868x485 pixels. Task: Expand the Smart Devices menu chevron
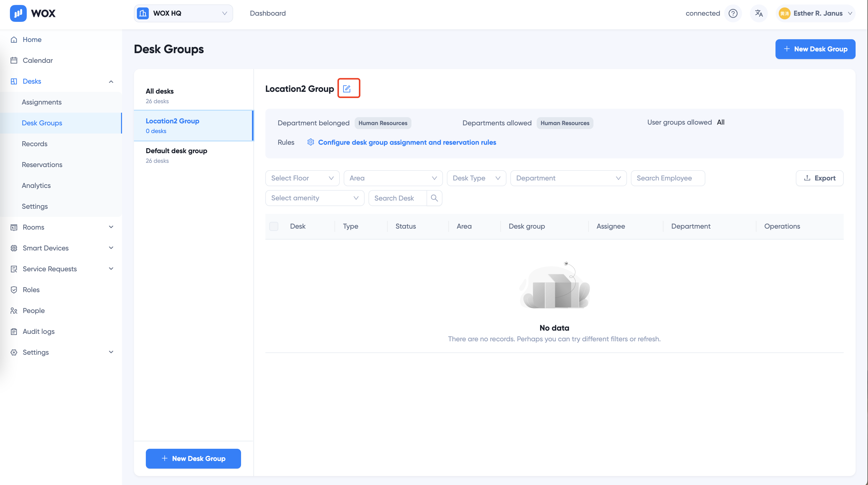click(111, 248)
